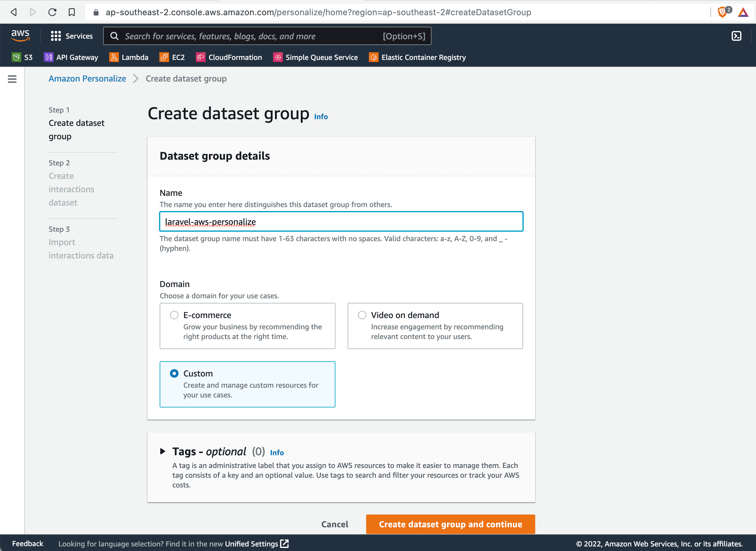Click the Services menu label

pyautogui.click(x=79, y=36)
